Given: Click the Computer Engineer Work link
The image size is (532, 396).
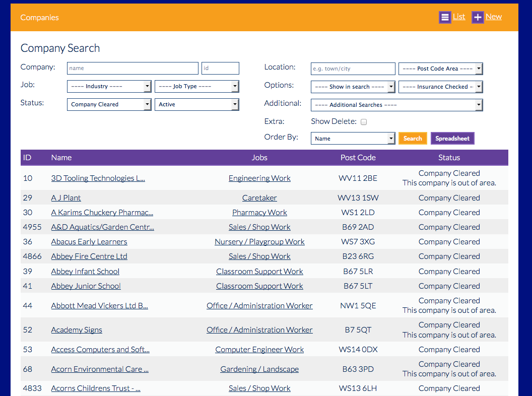Looking at the screenshot, I should (x=259, y=350).
